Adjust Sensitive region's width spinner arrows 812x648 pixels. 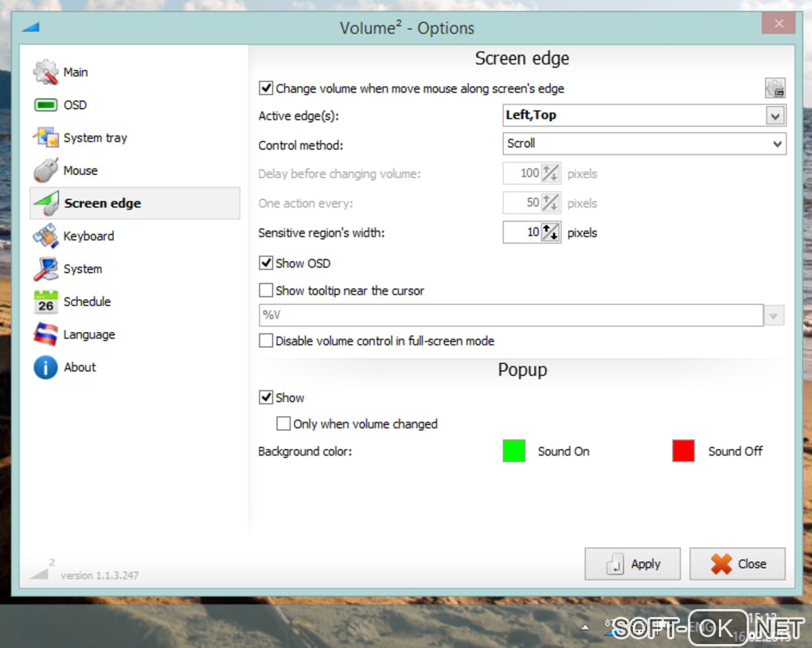[x=550, y=232]
